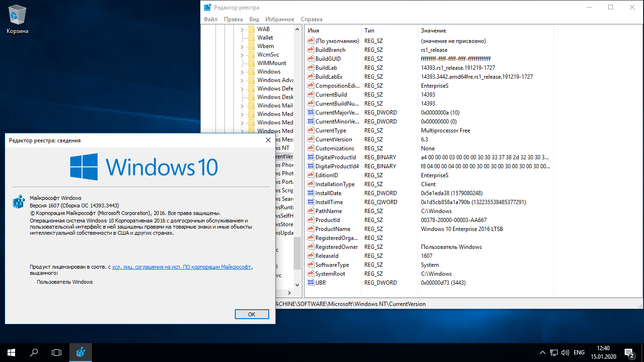Click the Имя column header

click(x=332, y=31)
